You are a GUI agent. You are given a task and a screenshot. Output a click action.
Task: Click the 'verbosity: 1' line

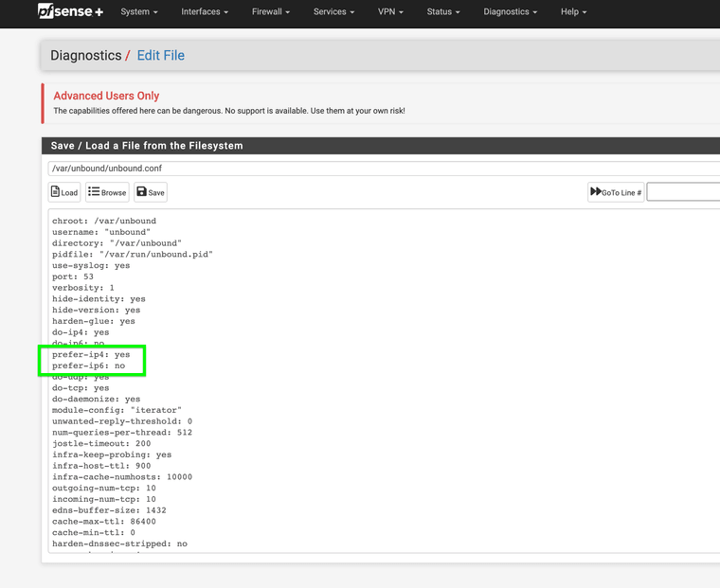(83, 288)
